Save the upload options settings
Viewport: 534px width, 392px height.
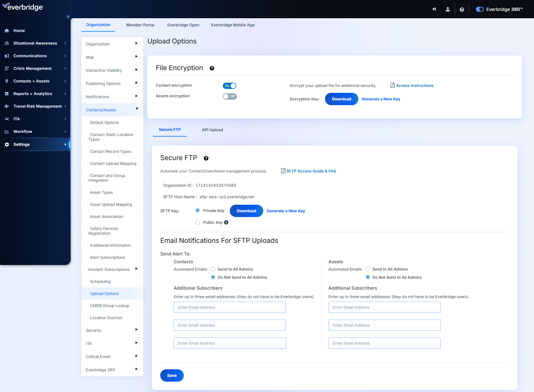tap(172, 375)
